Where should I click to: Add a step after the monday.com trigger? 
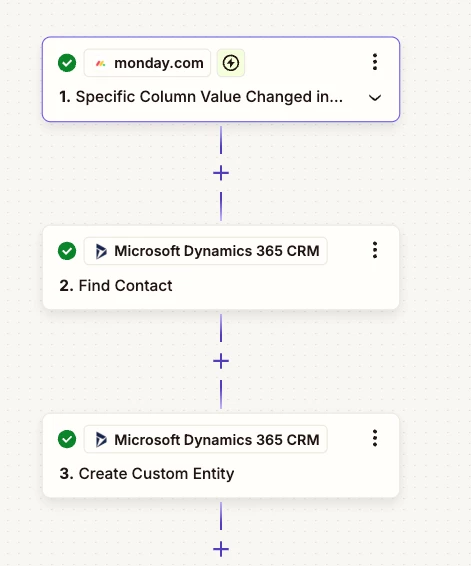click(x=221, y=173)
